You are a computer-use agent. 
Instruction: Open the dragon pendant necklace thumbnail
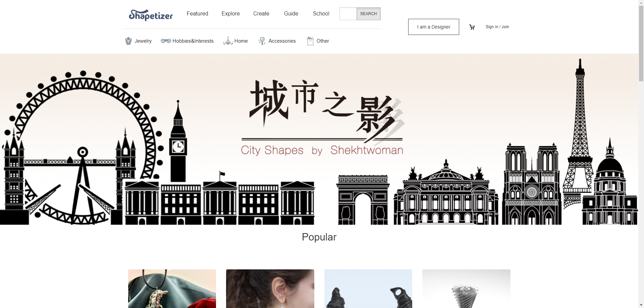click(x=172, y=289)
